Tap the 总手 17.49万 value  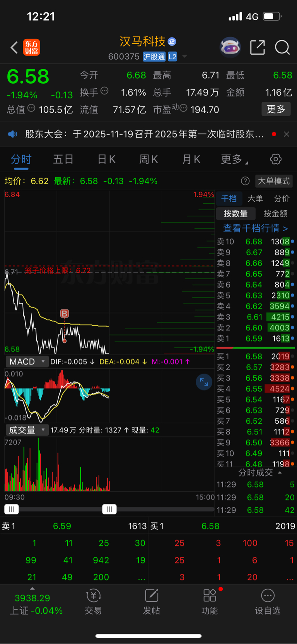[202, 93]
